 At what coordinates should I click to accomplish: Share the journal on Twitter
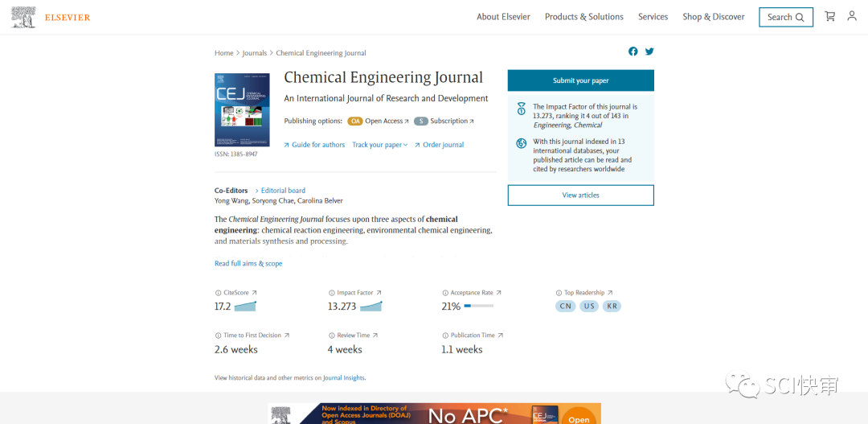tap(649, 51)
